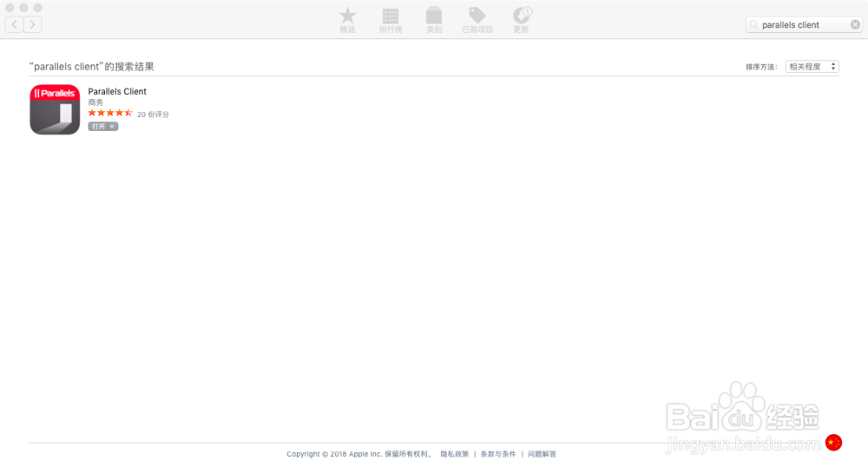Screen dimensions: 868x474
Task: Clear search text with the x icon
Action: click(x=855, y=25)
